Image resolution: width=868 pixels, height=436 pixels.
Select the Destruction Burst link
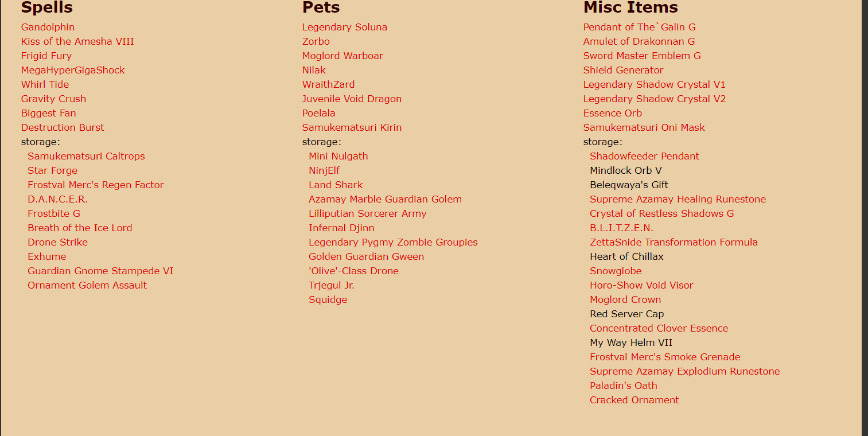(63, 127)
